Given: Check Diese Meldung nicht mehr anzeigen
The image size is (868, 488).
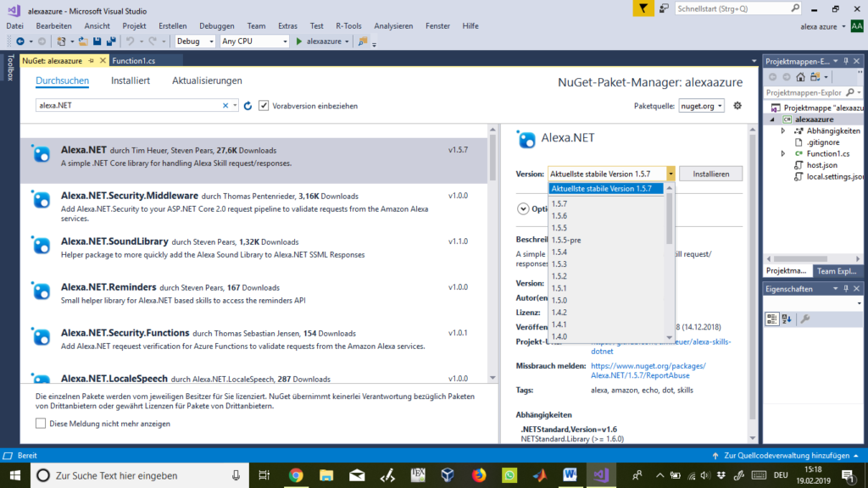Looking at the screenshot, I should pos(41,424).
